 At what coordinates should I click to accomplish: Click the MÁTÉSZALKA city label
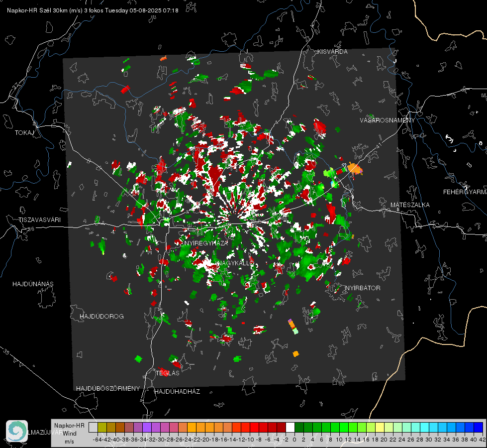point(410,205)
